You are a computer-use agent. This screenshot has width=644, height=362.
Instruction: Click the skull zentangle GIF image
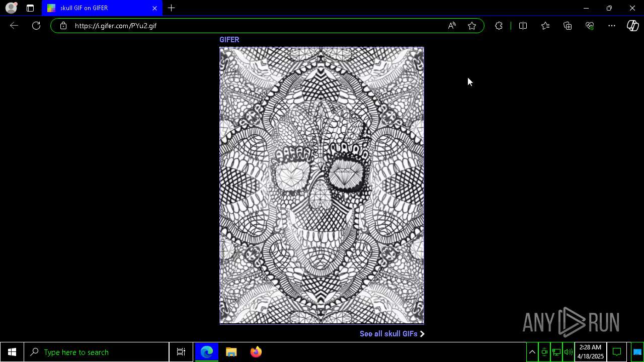click(x=321, y=186)
